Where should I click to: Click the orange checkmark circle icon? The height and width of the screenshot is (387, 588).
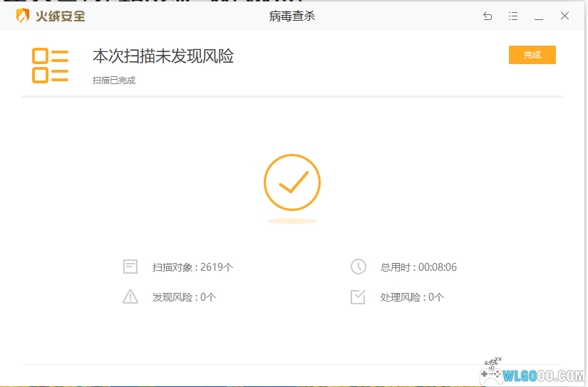tap(292, 182)
